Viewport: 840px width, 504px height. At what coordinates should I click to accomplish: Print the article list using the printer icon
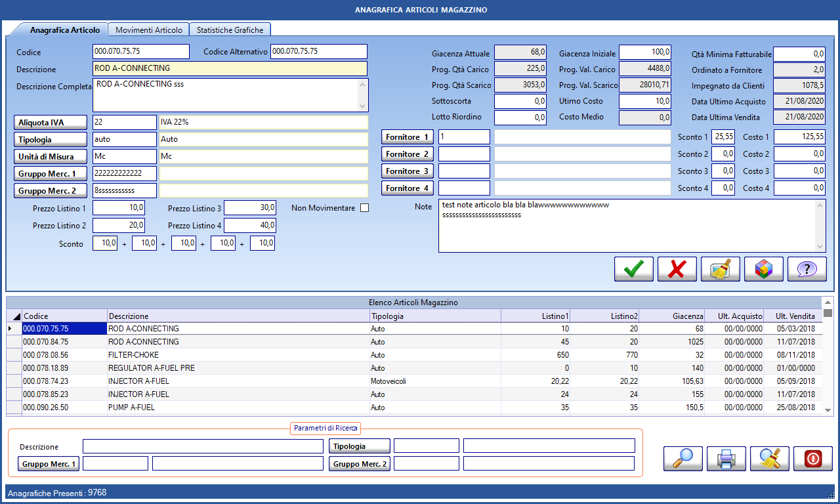click(x=726, y=458)
